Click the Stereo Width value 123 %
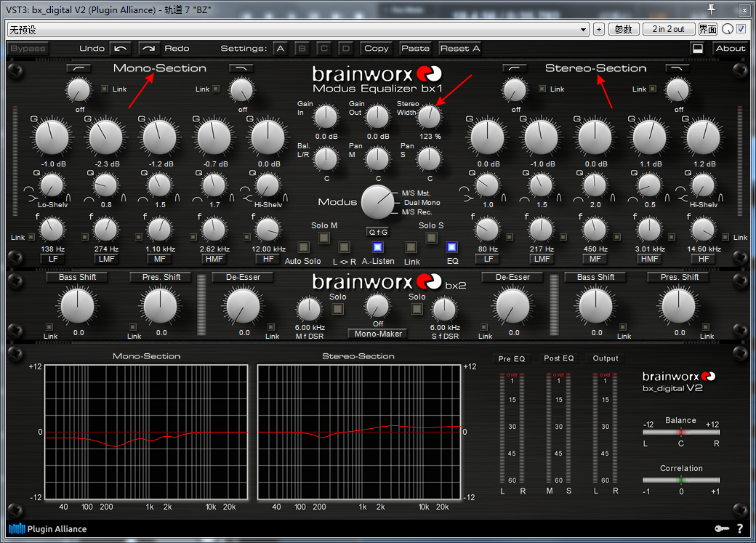Image resolution: width=756 pixels, height=543 pixels. (430, 137)
